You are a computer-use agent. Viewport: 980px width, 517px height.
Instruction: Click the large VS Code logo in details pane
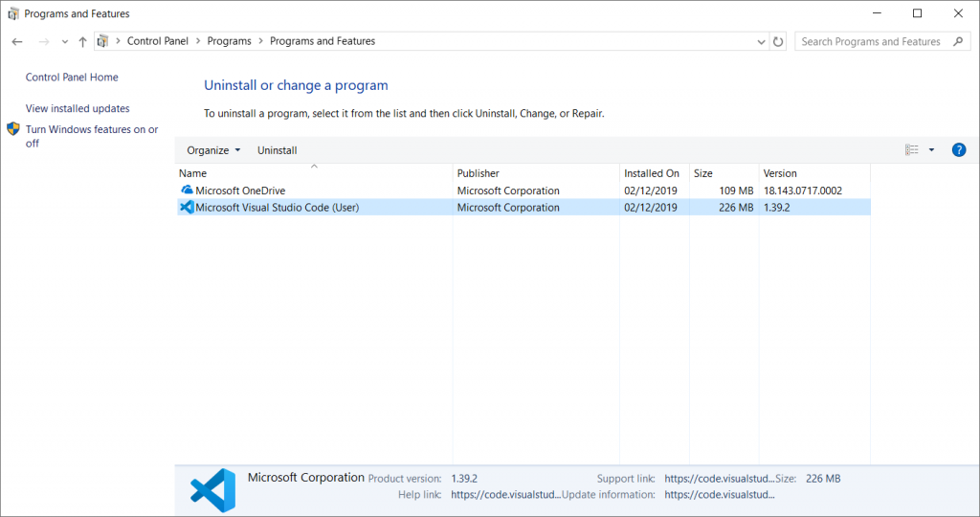213,490
